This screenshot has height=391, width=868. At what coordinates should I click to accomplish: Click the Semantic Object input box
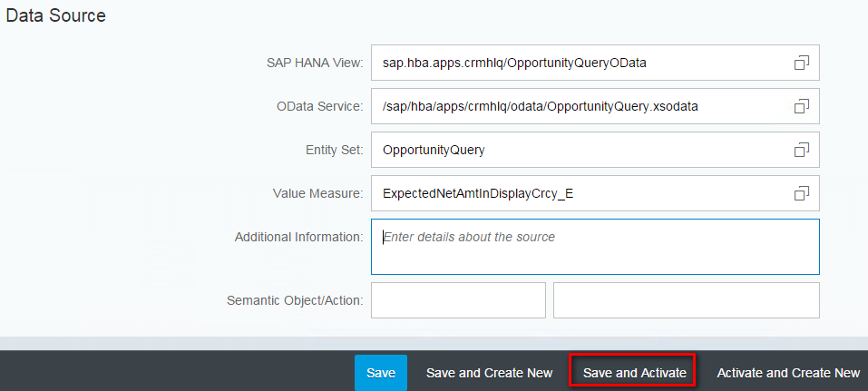point(458,300)
